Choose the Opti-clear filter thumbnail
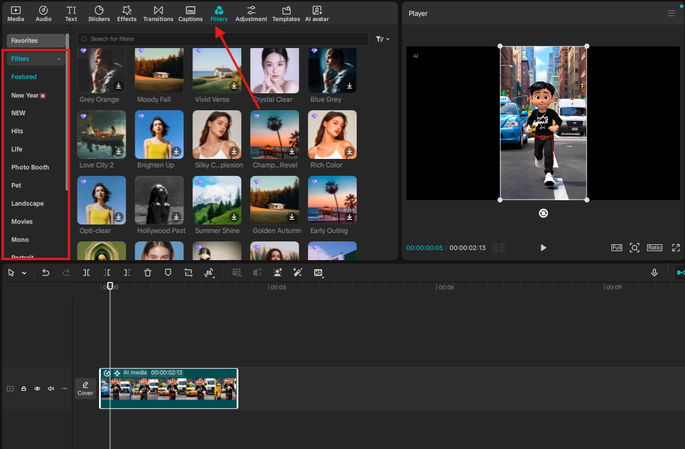The height and width of the screenshot is (449, 685). pyautogui.click(x=101, y=200)
